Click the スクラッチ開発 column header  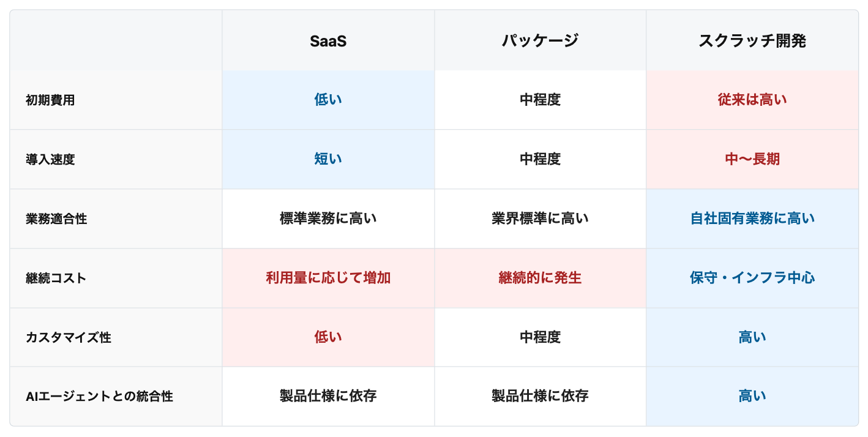tap(752, 40)
